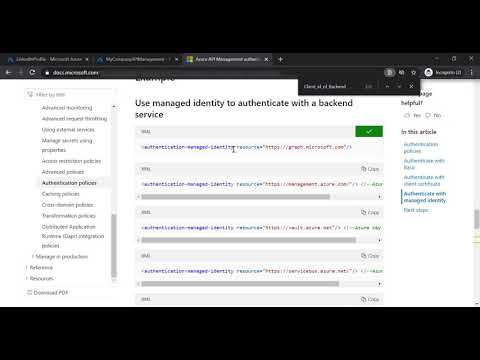Open Manage secrets using properties
Viewport: 480px width, 360px height.
point(67,145)
